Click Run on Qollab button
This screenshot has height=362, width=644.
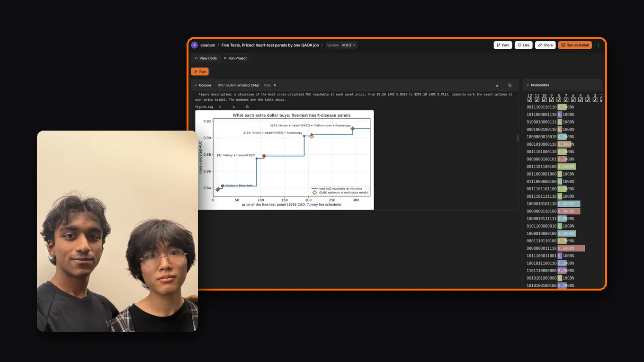[575, 45]
